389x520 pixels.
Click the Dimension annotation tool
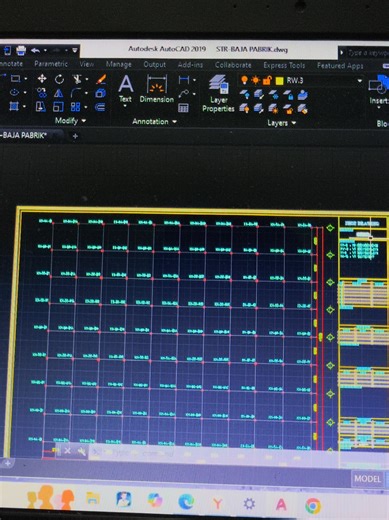(x=157, y=89)
